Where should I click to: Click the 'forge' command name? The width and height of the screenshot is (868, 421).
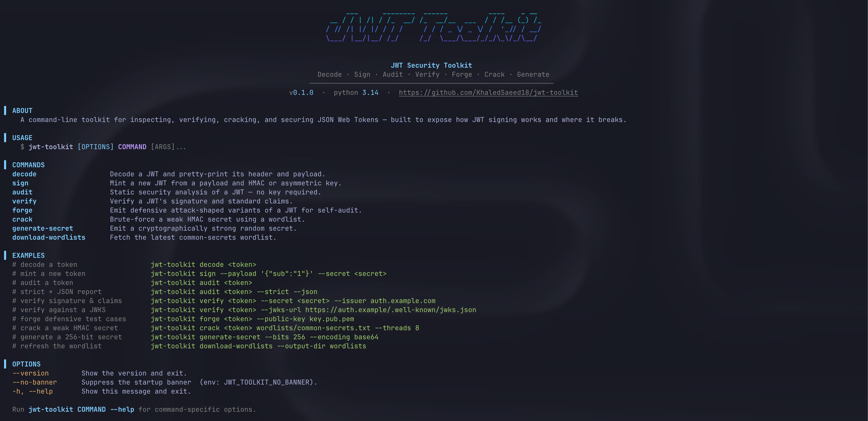[x=22, y=210]
